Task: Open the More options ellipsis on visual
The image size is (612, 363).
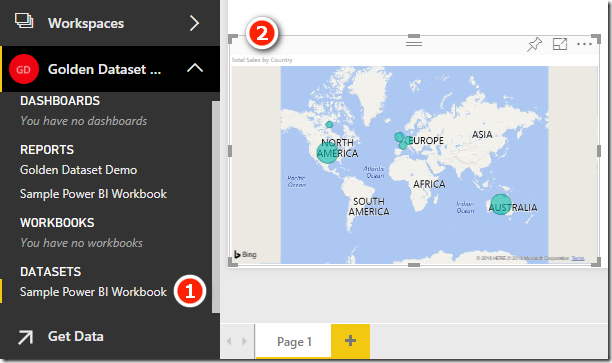Action: point(584,44)
